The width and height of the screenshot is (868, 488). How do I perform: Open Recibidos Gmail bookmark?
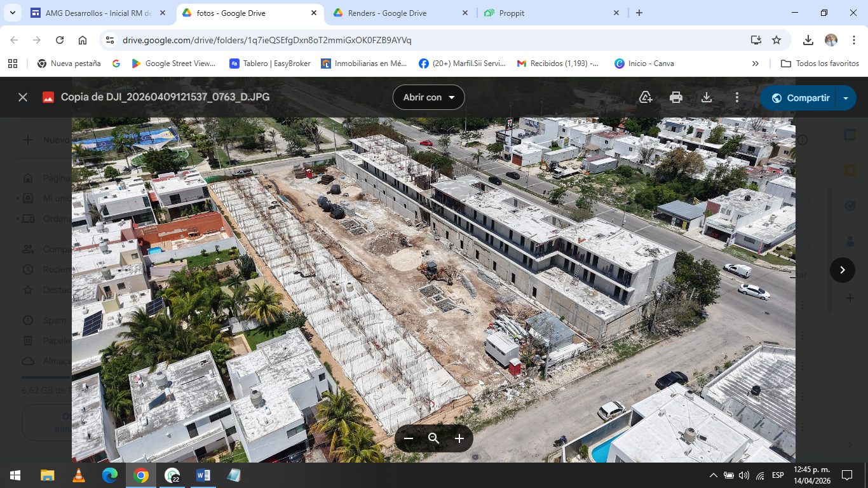click(x=558, y=64)
